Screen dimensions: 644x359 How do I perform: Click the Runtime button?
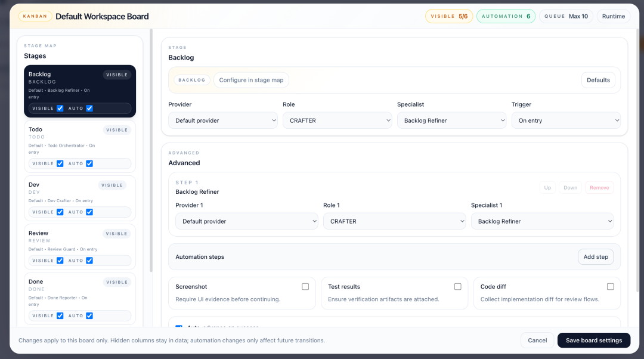tap(614, 16)
